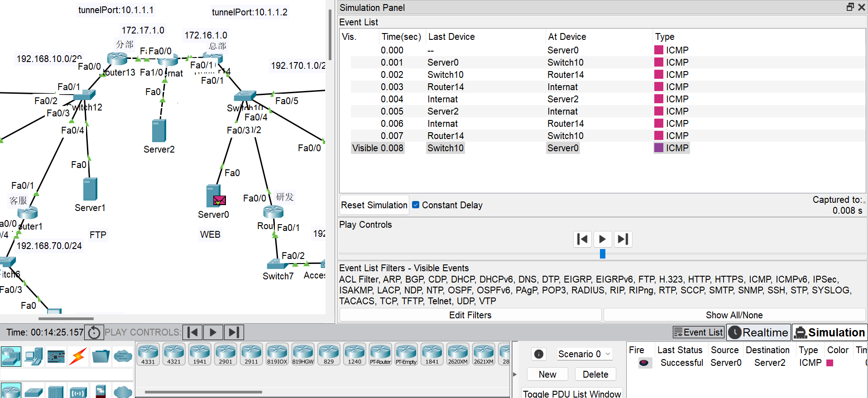Switch to Simulation mode tab
Screen dimensions: 868x398
pos(830,332)
